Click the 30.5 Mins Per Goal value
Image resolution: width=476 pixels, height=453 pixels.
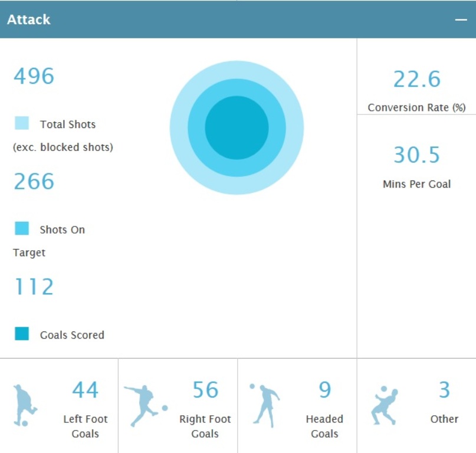tap(416, 155)
